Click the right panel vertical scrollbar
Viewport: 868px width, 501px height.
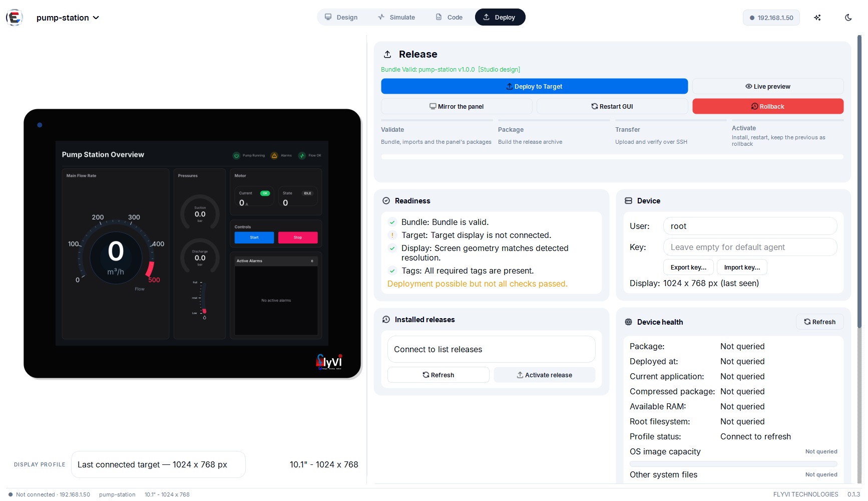[x=859, y=181]
